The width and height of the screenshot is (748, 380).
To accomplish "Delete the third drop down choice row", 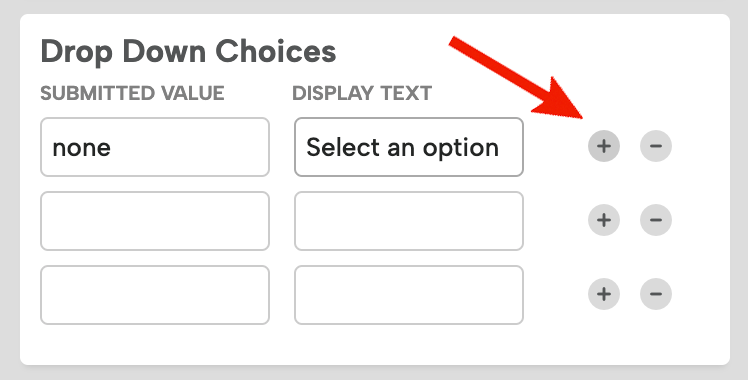I will point(656,294).
